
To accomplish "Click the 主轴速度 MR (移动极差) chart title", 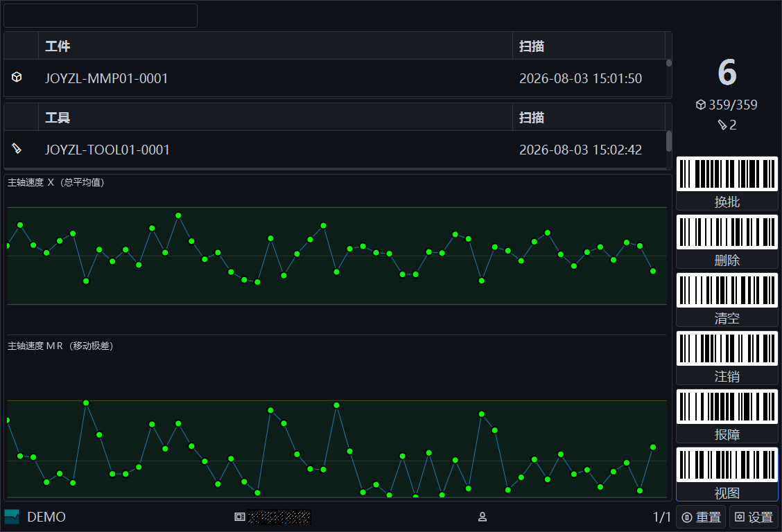I will click(x=60, y=346).
